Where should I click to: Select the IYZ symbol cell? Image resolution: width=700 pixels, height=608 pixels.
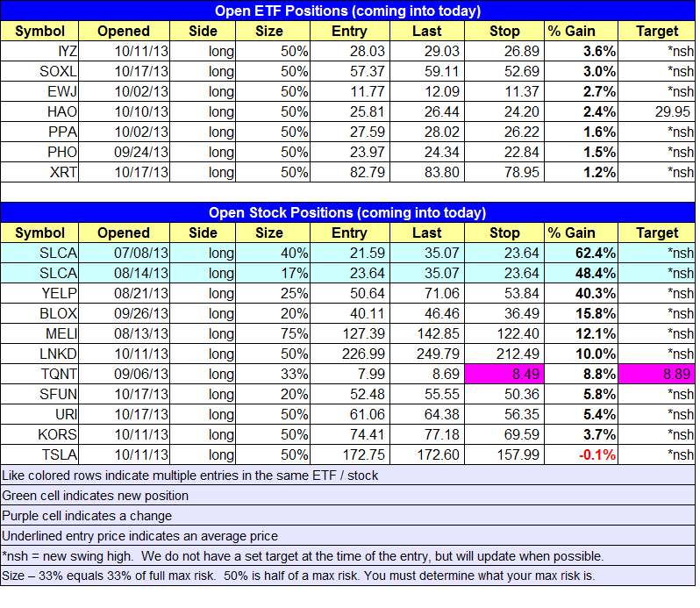[39, 51]
